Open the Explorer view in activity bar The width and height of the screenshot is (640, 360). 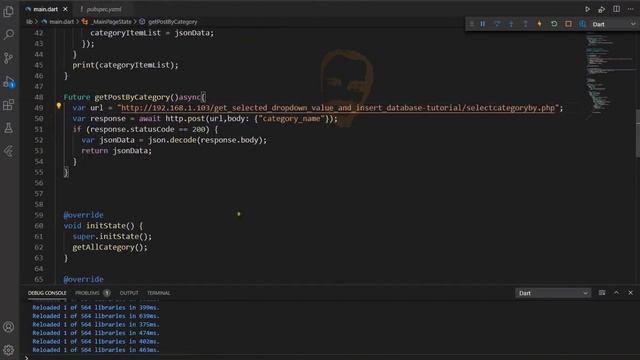pyautogui.click(x=9, y=11)
